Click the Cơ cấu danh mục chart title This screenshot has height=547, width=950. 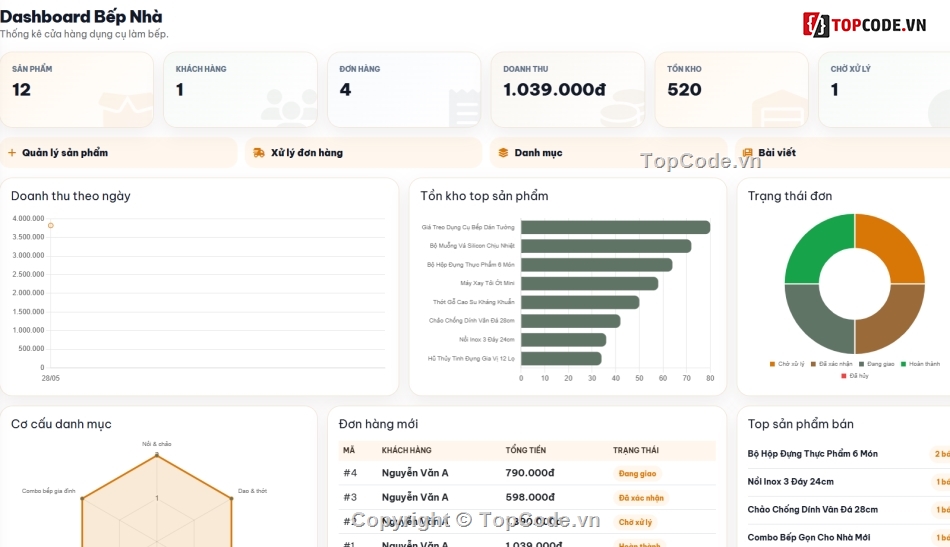tap(61, 424)
